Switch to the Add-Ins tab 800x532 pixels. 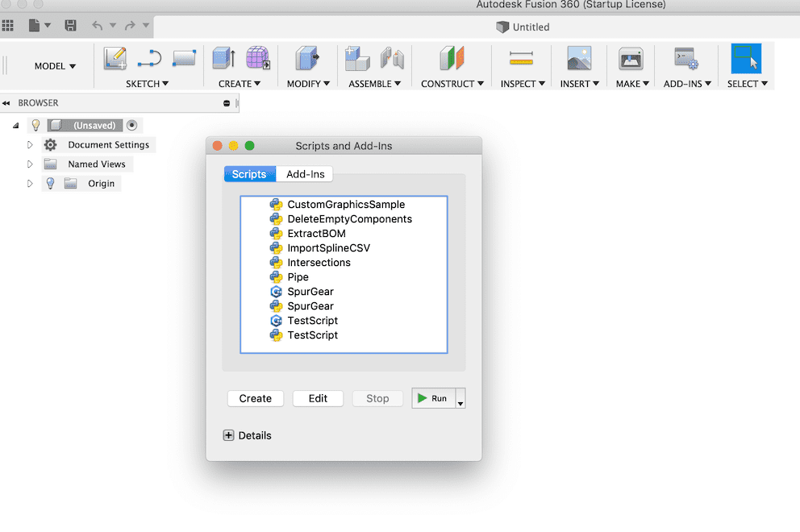click(x=305, y=174)
